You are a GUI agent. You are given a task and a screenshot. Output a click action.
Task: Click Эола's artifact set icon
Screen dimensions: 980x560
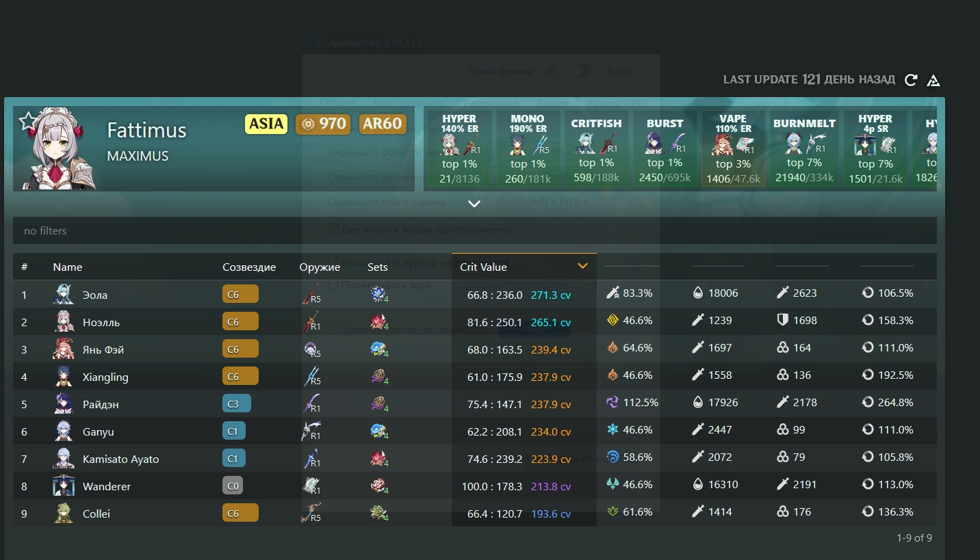[x=379, y=294]
